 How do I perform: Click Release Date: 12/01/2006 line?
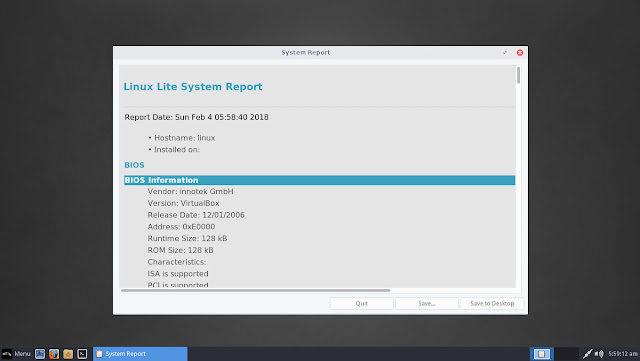[196, 215]
